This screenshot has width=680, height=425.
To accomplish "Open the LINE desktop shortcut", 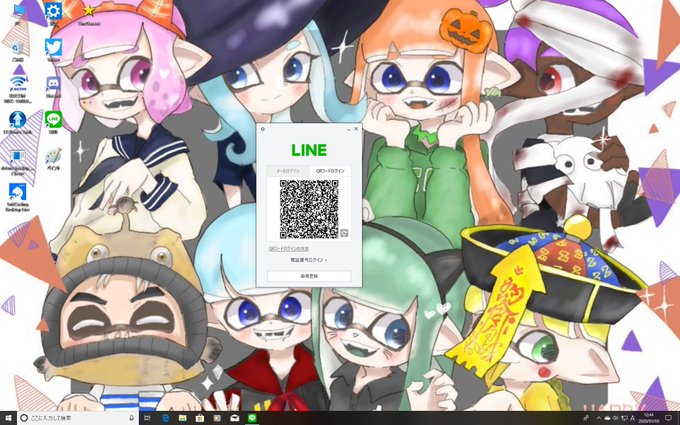I will [x=53, y=122].
